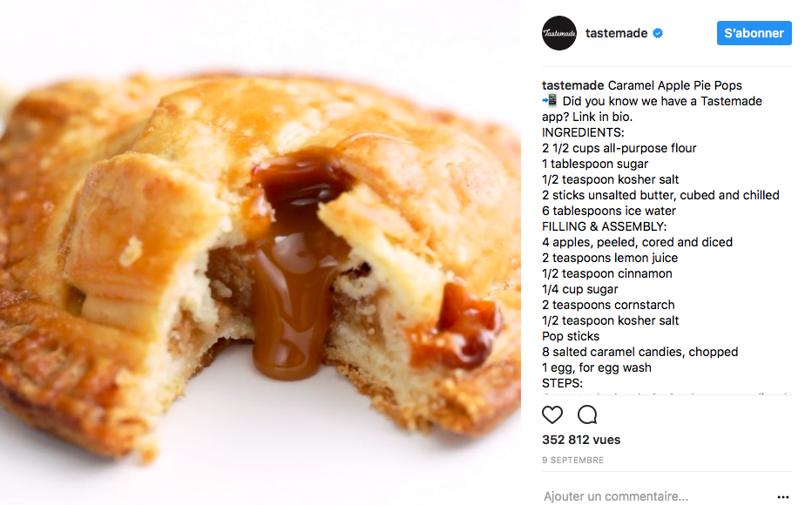Click the FILLING & ASSEMBLY: heading
Image resolution: width=812 pixels, height=505 pixels.
[x=605, y=226]
